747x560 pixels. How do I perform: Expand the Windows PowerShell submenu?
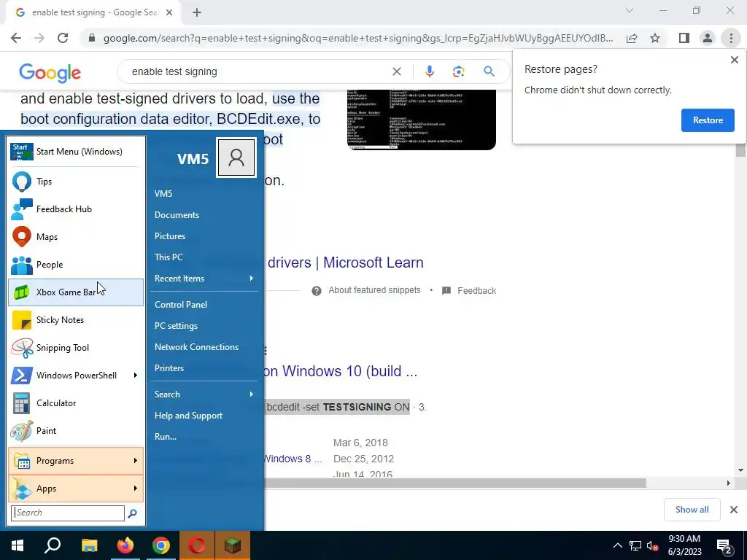(135, 376)
